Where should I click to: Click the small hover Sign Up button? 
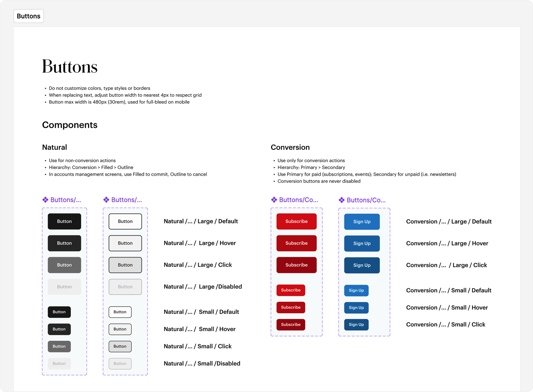click(356, 308)
